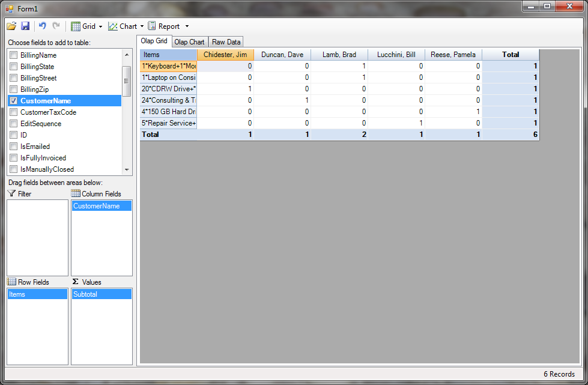This screenshot has height=385, width=588.
Task: Click the Undo arrow icon
Action: pyautogui.click(x=43, y=26)
